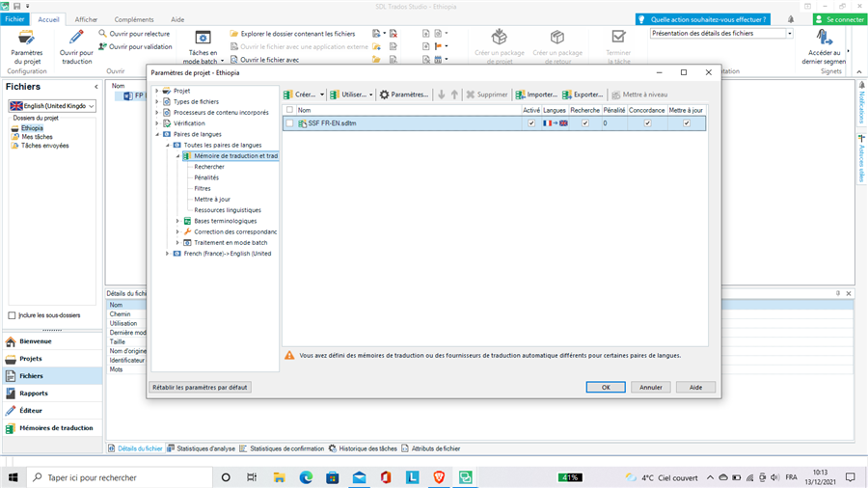Viewport: 868px width, 488px height.
Task: Expand the Vérification tree node
Action: [157, 123]
